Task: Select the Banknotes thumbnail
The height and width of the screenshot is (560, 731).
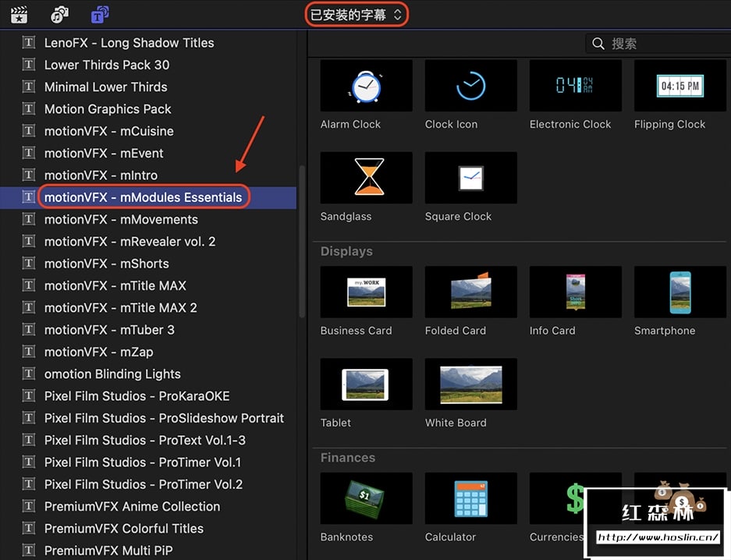Action: point(367,498)
